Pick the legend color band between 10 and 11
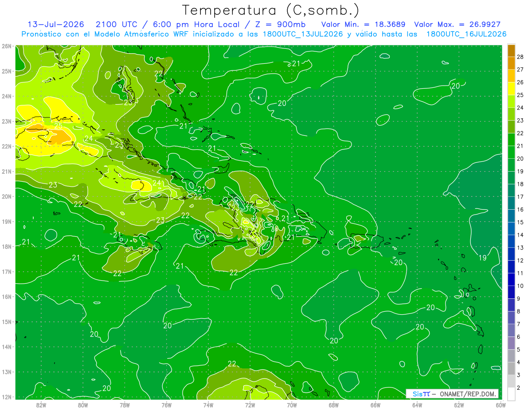The height and width of the screenshot is (411, 532). click(511, 279)
